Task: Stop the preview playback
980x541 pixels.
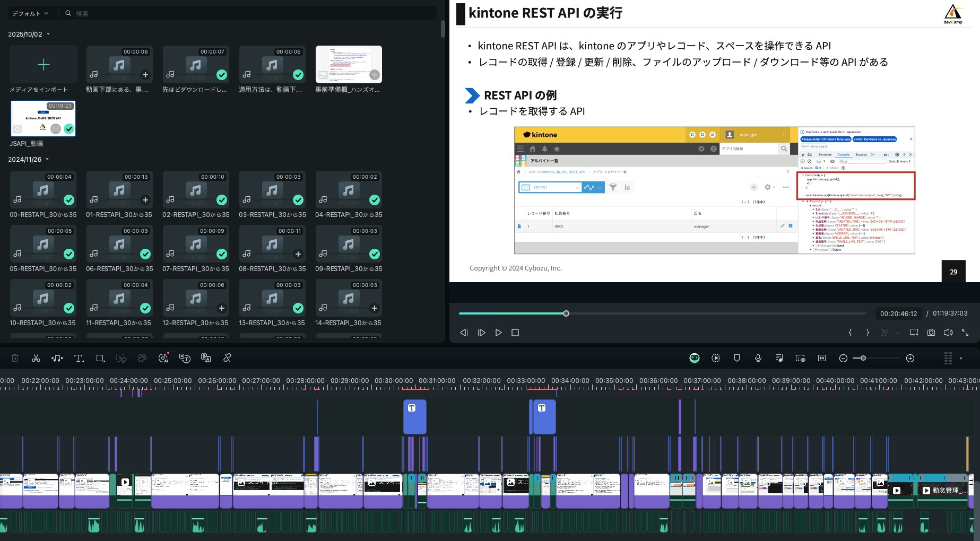Action: tap(515, 333)
